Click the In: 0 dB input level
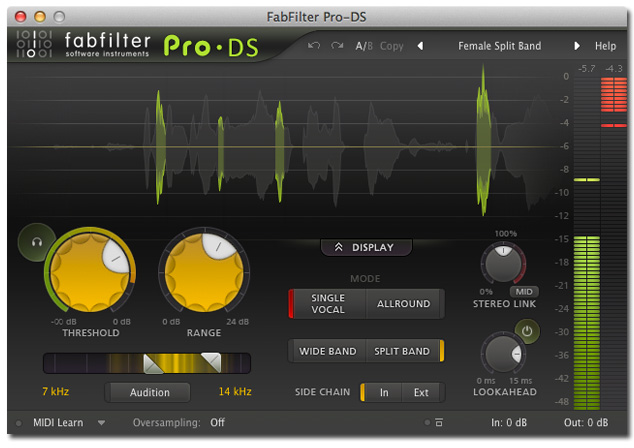 (509, 423)
